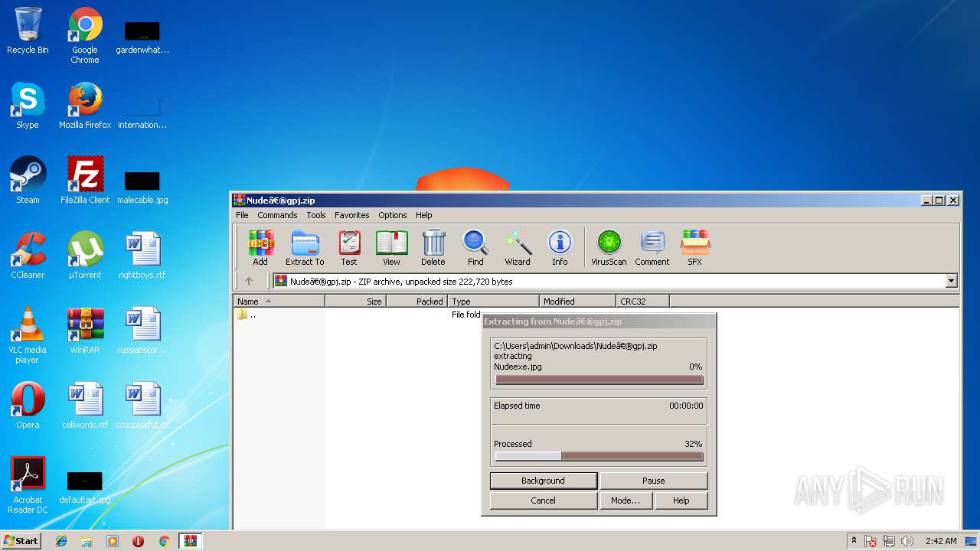Sort by Modified column header
The width and height of the screenshot is (980, 551).
point(578,302)
